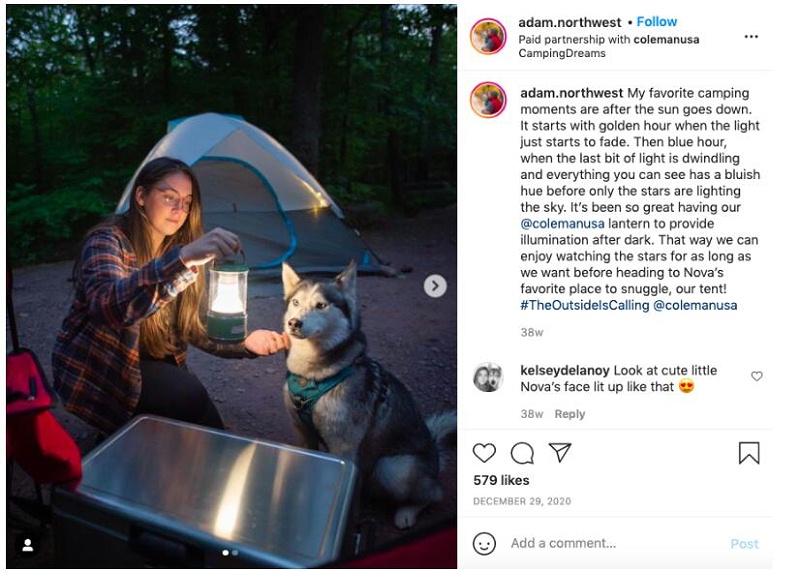Viewport: 800px width, 571px height.
Task: Open the three-dot more options menu
Action: pyautogui.click(x=751, y=37)
